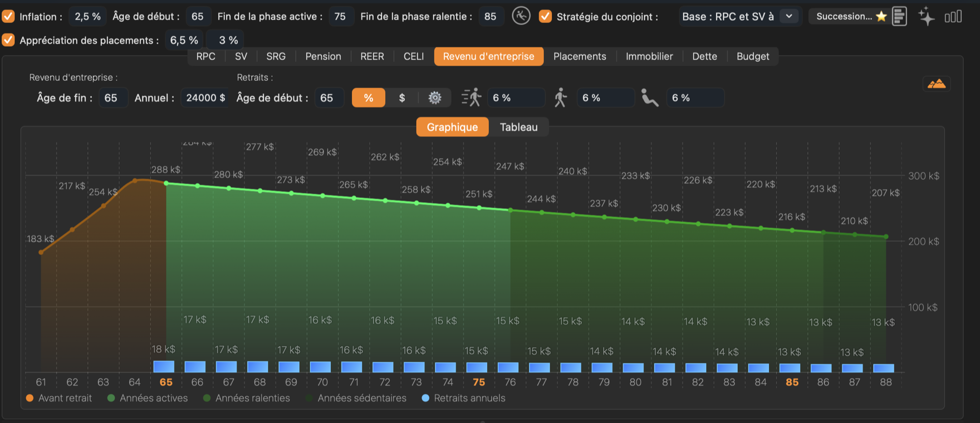Select dollar withdrawal mode
Screen dimensions: 980x423
pyautogui.click(x=402, y=98)
